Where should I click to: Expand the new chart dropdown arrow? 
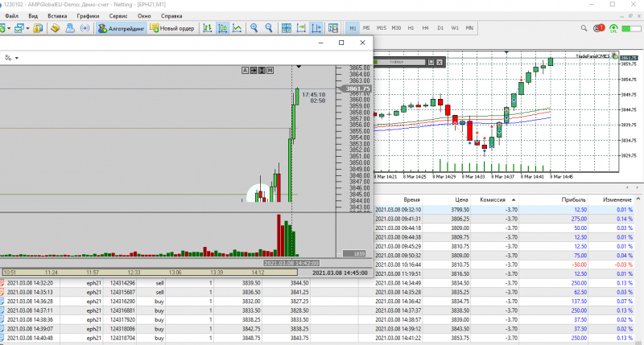(9, 29)
